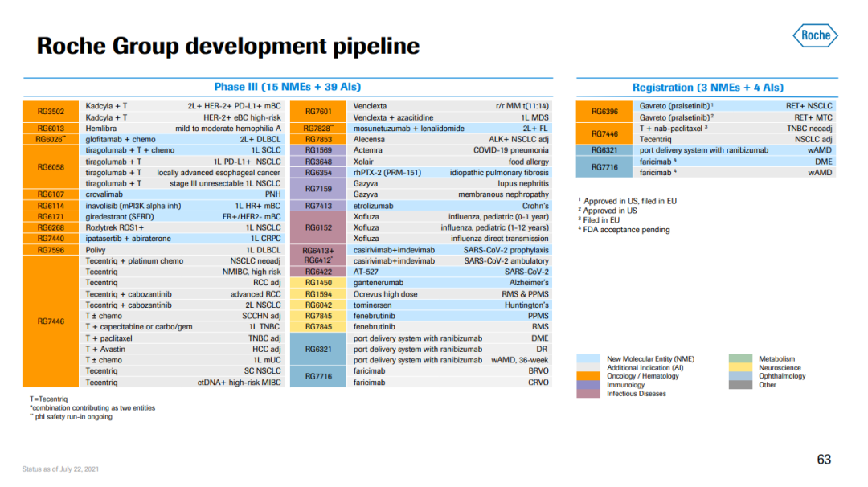Click 'Tecentriq + platinum chemo' row
The width and height of the screenshot is (868, 487).
[182, 260]
